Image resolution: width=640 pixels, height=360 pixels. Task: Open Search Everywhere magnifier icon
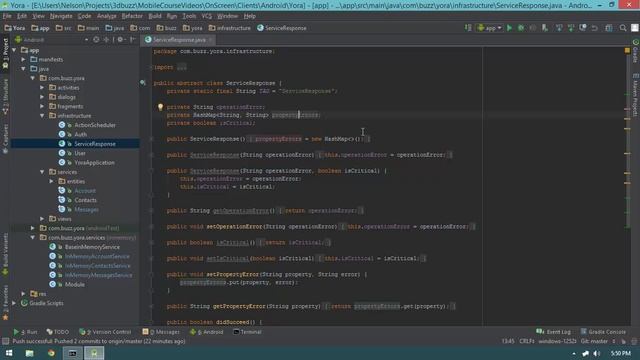(x=623, y=28)
